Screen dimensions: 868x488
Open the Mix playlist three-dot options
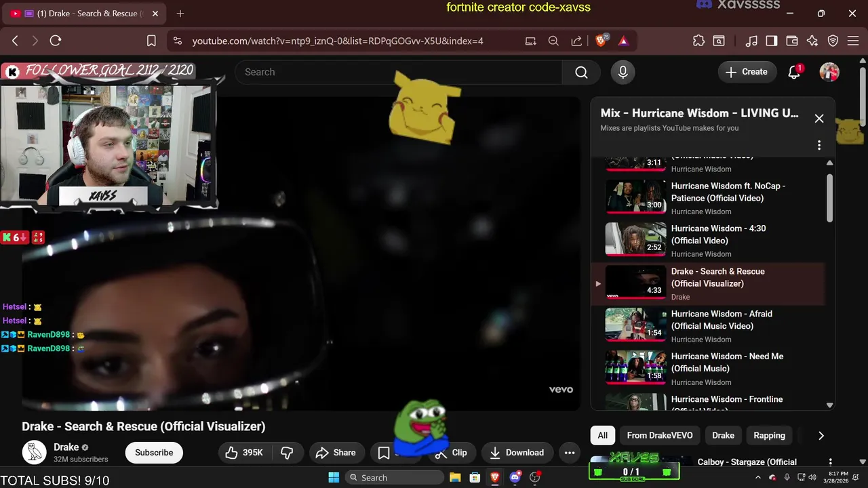click(x=819, y=145)
